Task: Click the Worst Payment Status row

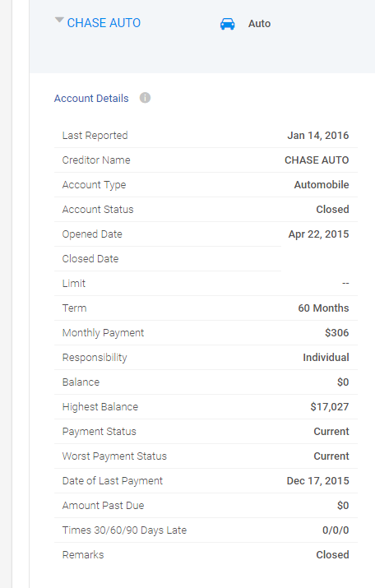Action: tap(206, 456)
